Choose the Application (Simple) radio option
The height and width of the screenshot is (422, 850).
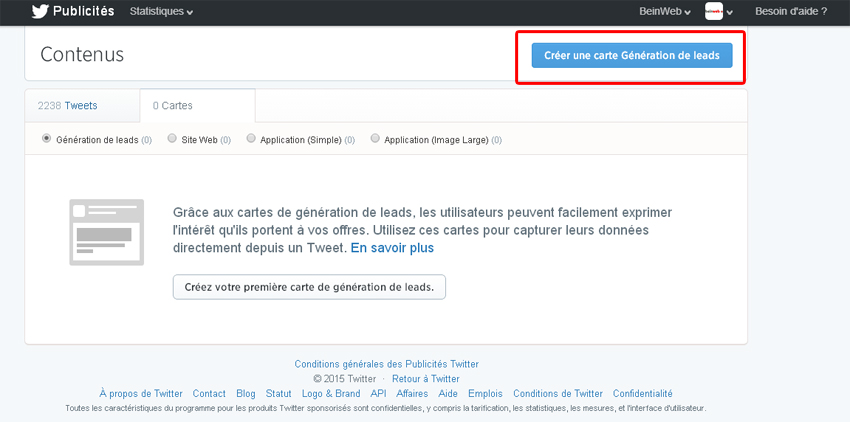pos(251,139)
